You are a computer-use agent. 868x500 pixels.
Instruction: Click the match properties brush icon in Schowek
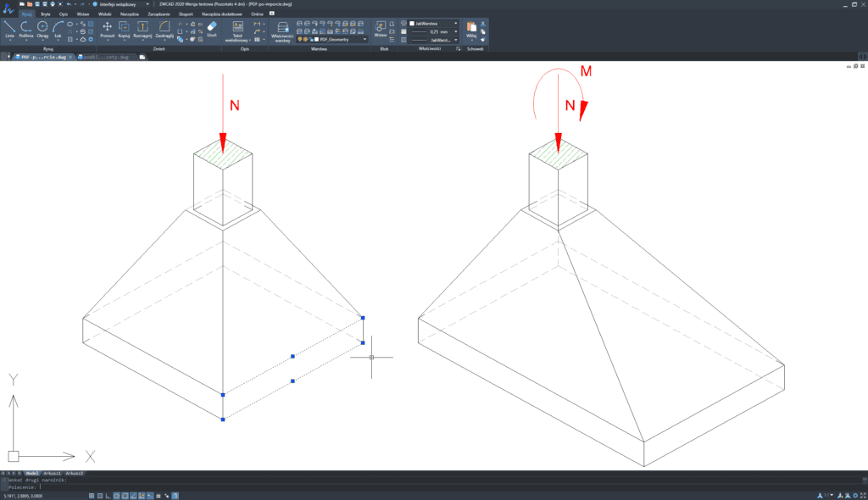482,39
